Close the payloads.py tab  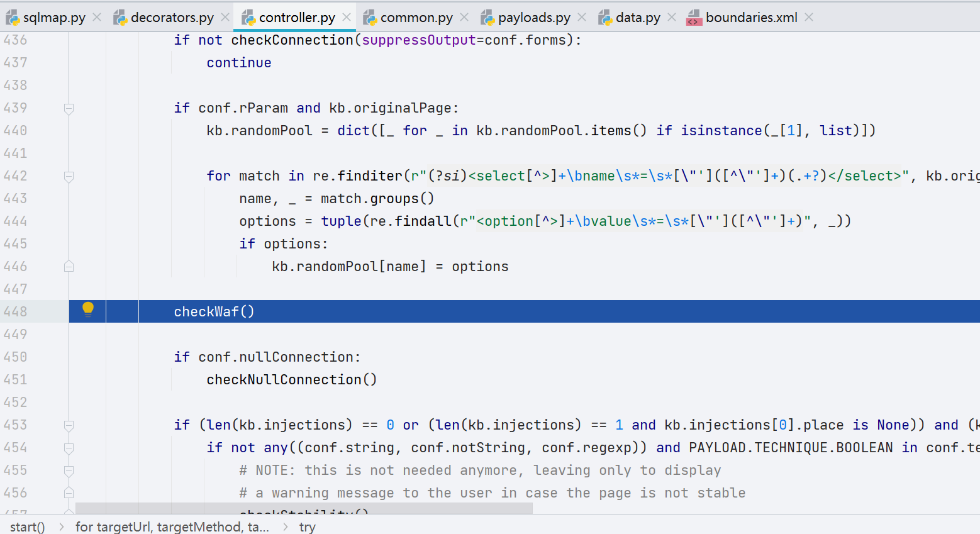582,18
